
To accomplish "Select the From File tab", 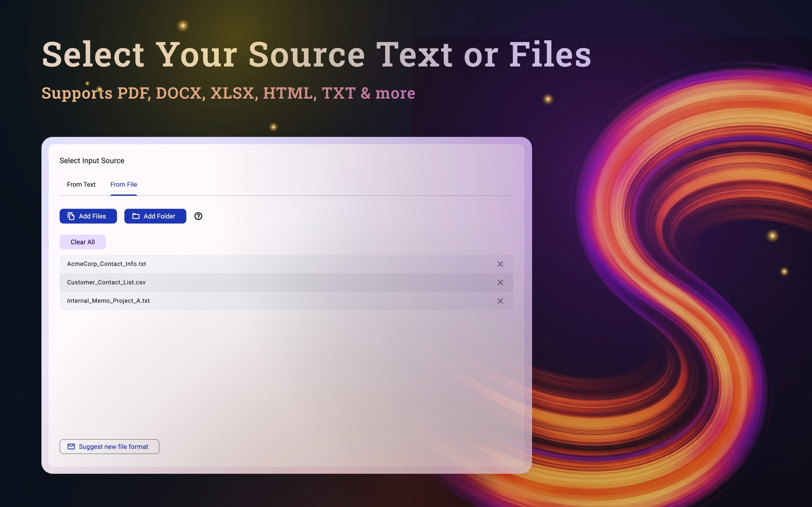I will click(123, 184).
